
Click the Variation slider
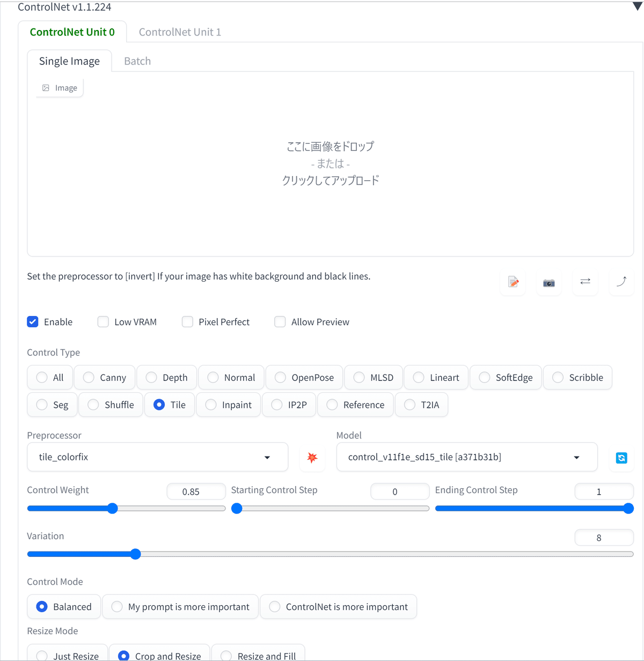click(331, 554)
